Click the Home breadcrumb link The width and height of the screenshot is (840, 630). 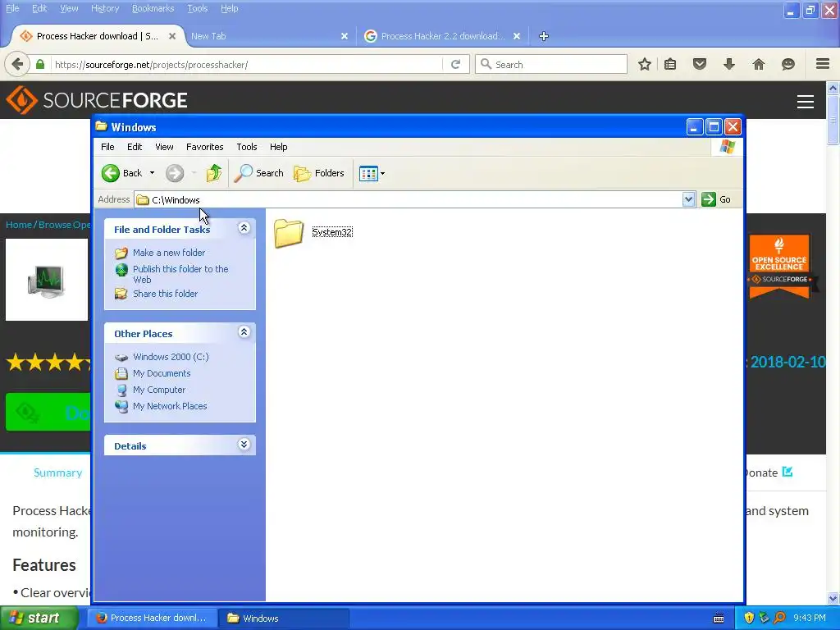(x=19, y=225)
